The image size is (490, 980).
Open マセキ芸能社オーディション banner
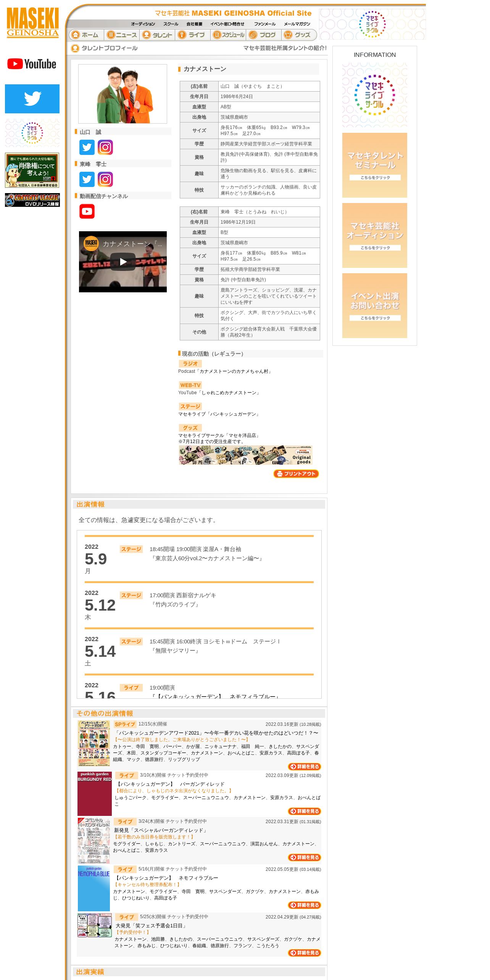coord(375,235)
